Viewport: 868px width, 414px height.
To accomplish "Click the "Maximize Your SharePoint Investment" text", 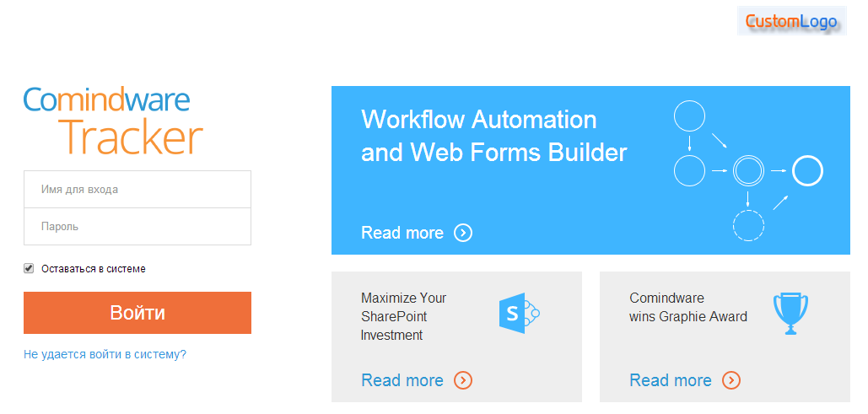I will (403, 316).
